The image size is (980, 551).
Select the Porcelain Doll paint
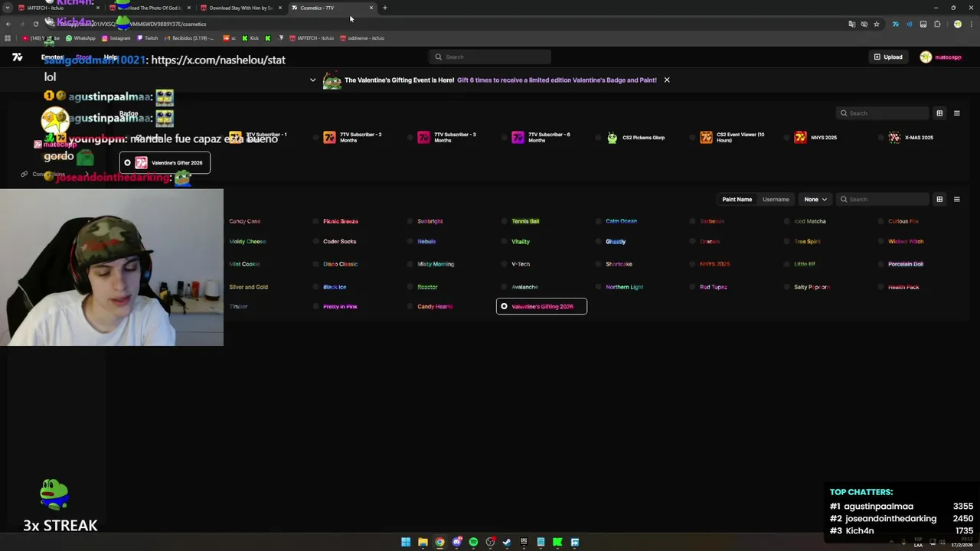906,264
